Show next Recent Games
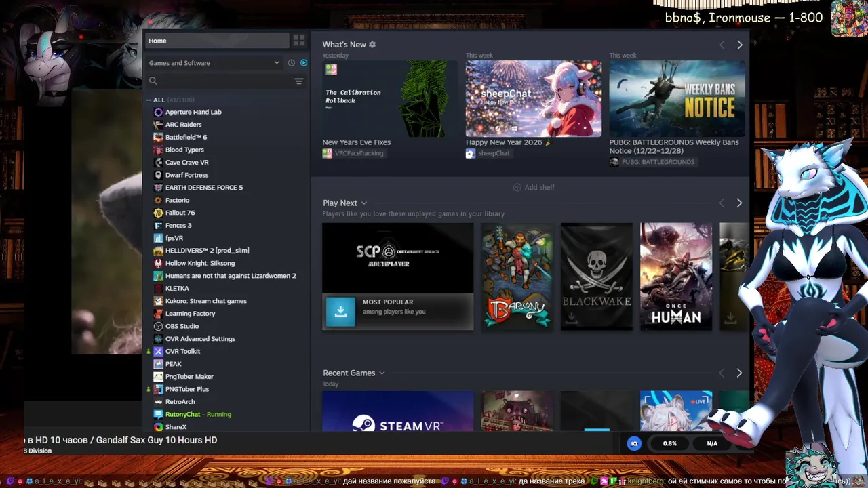The image size is (868, 488). 739,373
